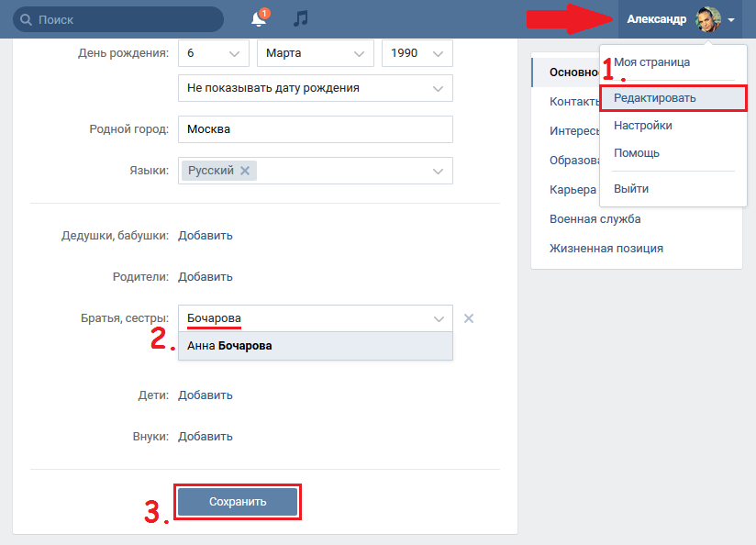Delete the Братья, сестры entry
This screenshot has width=756, height=545.
pyautogui.click(x=468, y=318)
